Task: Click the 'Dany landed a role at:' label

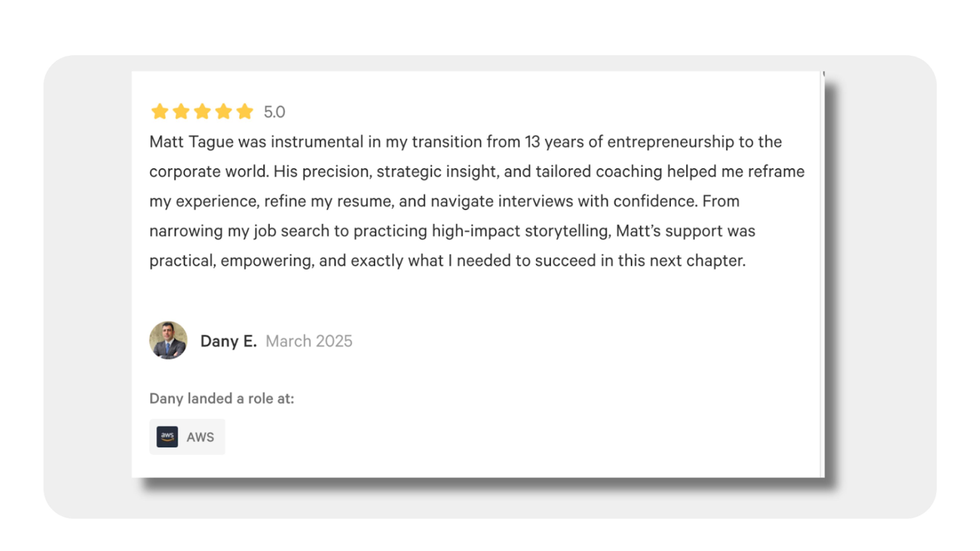Action: [222, 398]
